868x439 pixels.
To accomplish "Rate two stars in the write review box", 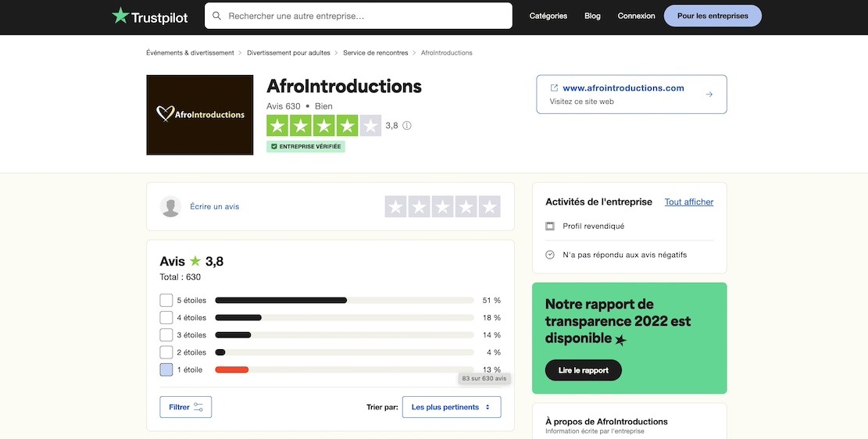I will point(419,206).
